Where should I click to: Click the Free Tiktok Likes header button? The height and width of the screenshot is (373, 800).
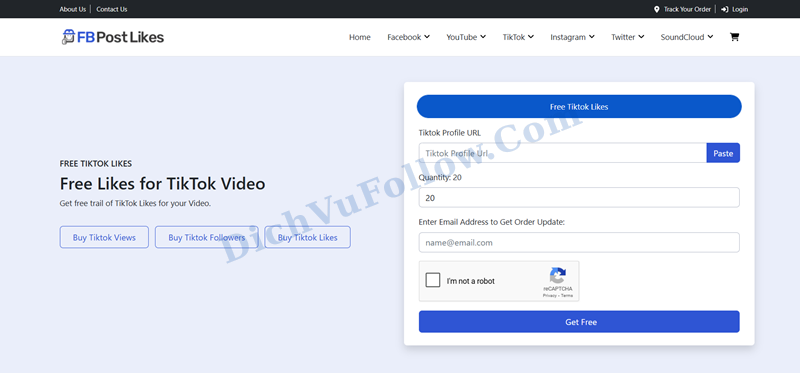coord(579,107)
